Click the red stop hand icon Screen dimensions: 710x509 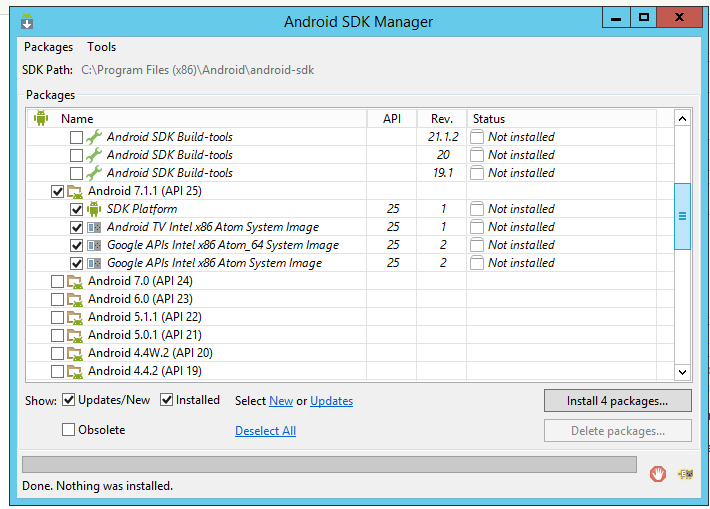[x=658, y=474]
